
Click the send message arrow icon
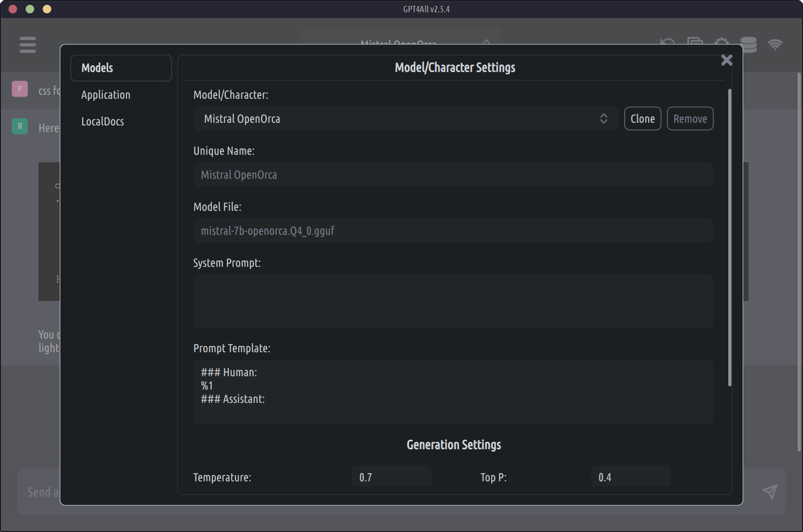[x=770, y=491]
